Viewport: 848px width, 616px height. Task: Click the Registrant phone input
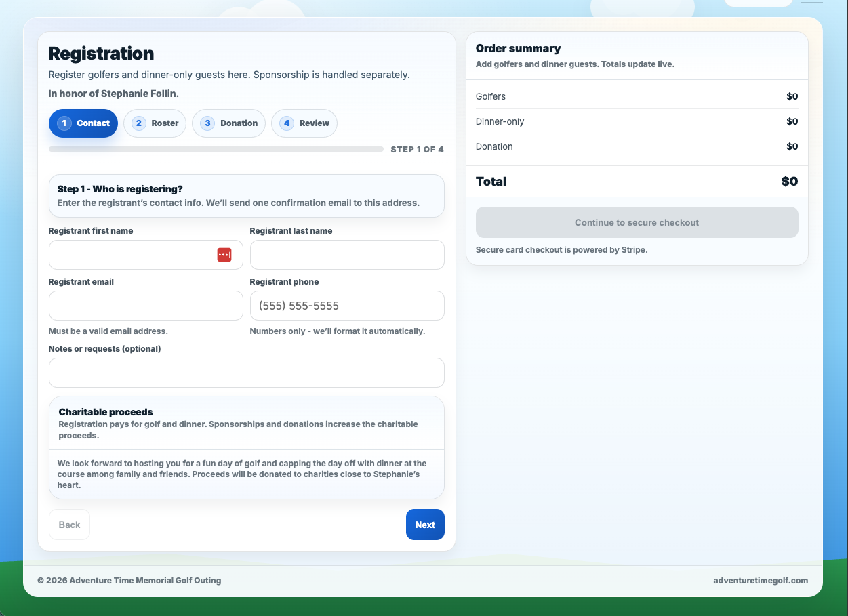pos(346,306)
